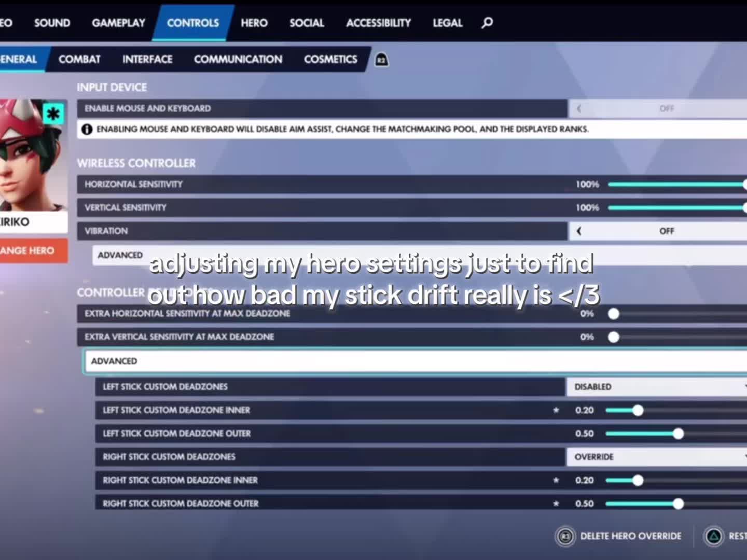Toggle Enable Mouse and Keyboard OFF value
The height and width of the screenshot is (560, 747).
(667, 108)
